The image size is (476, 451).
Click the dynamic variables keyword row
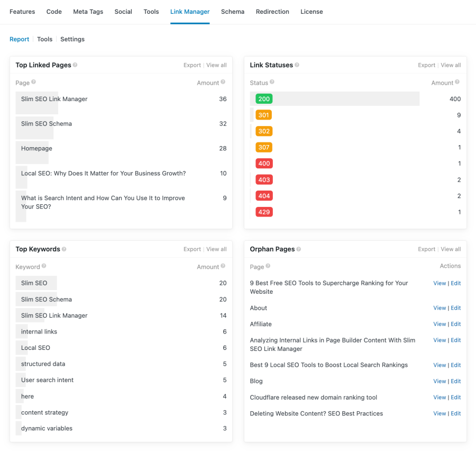tap(121, 428)
